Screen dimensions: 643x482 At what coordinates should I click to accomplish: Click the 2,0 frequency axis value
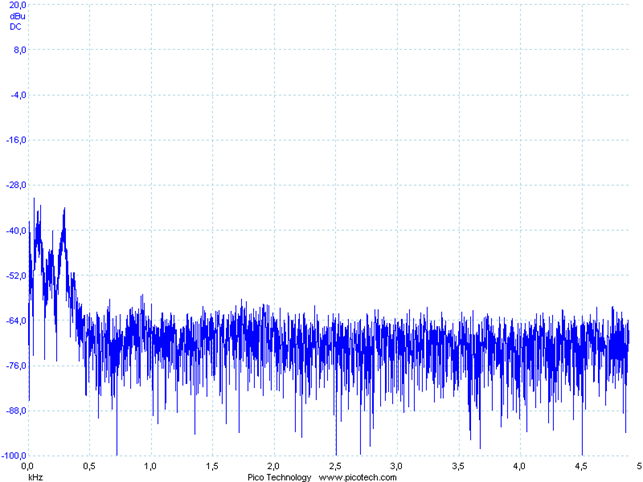tap(274, 466)
